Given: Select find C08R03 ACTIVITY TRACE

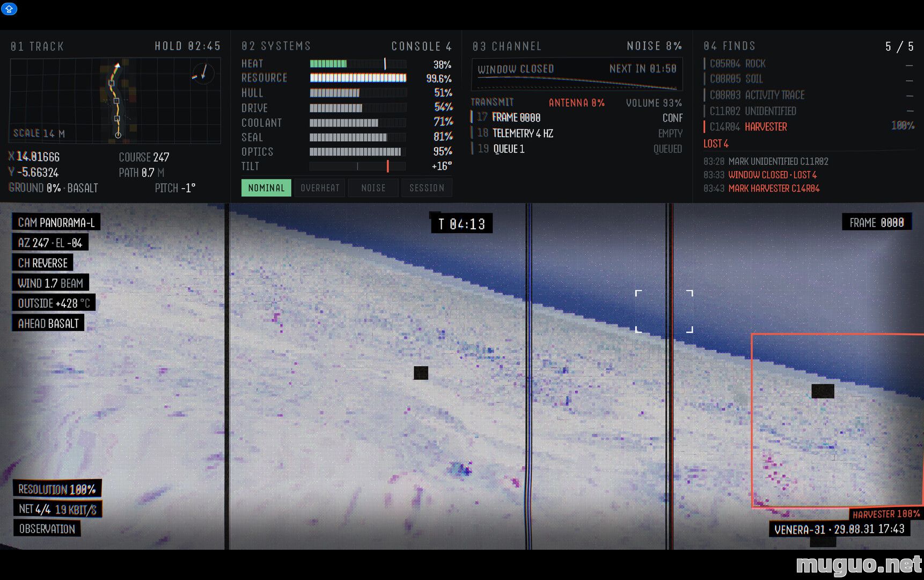Looking at the screenshot, I should tap(808, 95).
